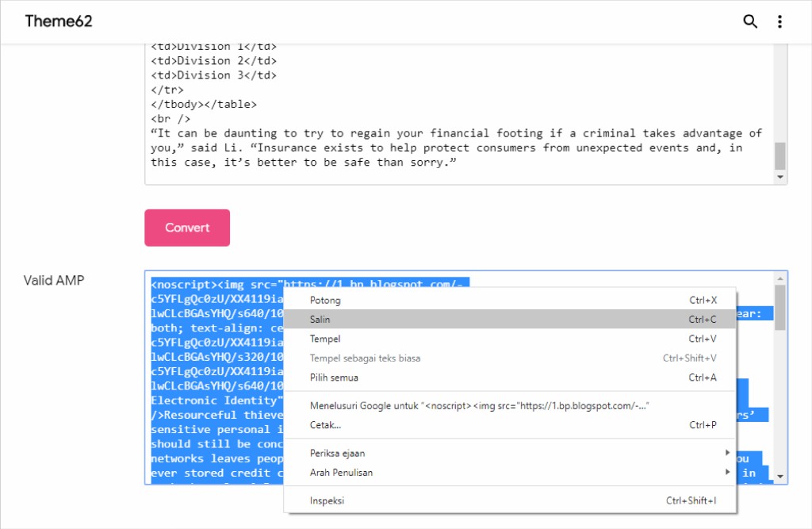Choose Potong from the context menu
The width and height of the screenshot is (812, 529).
coord(510,300)
